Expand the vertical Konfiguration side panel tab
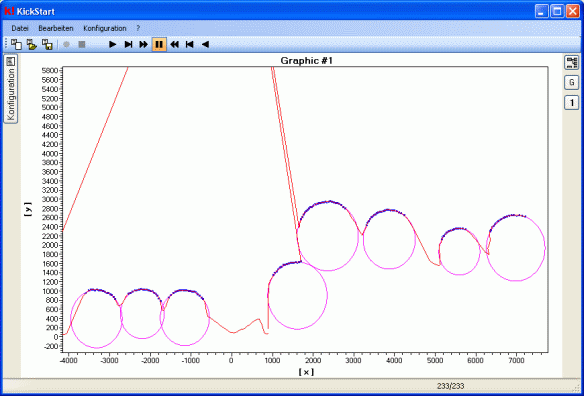584x396 pixels. [10, 89]
